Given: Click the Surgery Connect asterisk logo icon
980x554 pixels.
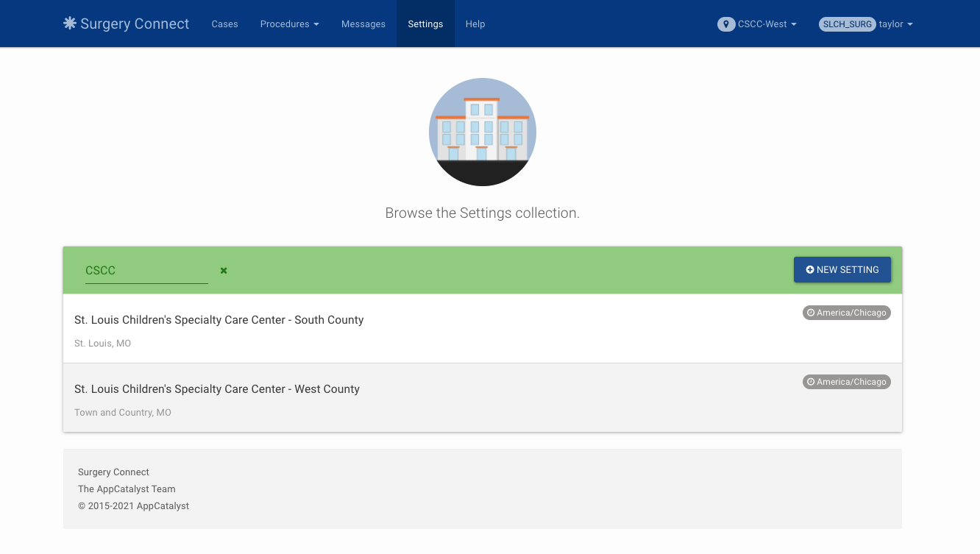Looking at the screenshot, I should coord(70,23).
